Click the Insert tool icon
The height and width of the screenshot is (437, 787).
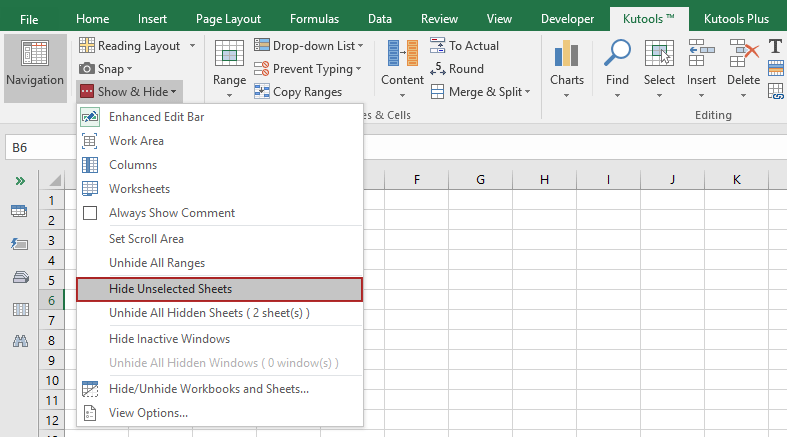pyautogui.click(x=701, y=53)
